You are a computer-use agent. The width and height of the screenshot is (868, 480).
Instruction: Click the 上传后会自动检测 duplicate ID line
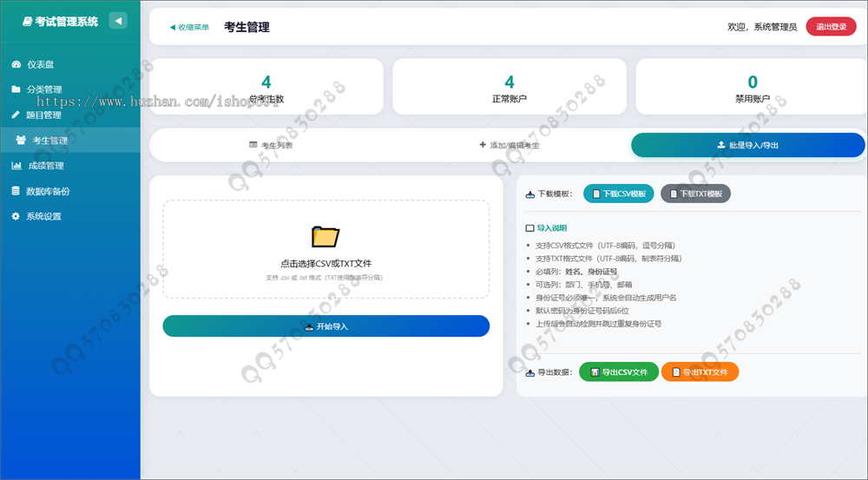point(598,324)
